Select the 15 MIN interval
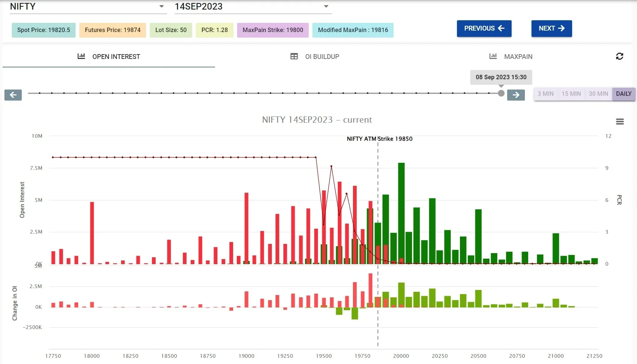Screen dimensions: 637x364 tap(571, 94)
